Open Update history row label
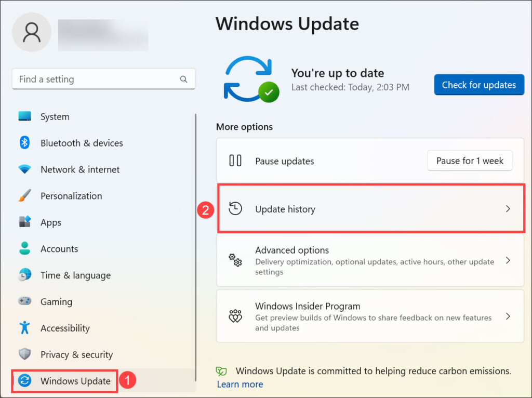532x398 pixels. [x=285, y=209]
